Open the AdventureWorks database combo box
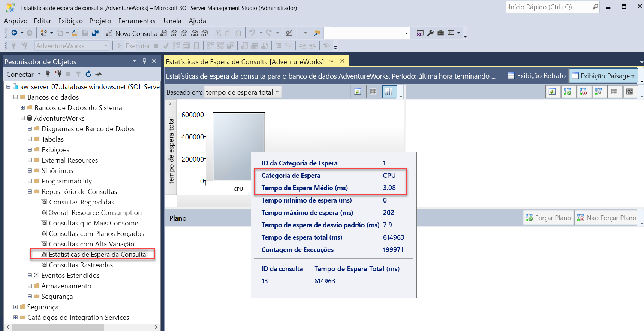The image size is (644, 331). [72, 46]
